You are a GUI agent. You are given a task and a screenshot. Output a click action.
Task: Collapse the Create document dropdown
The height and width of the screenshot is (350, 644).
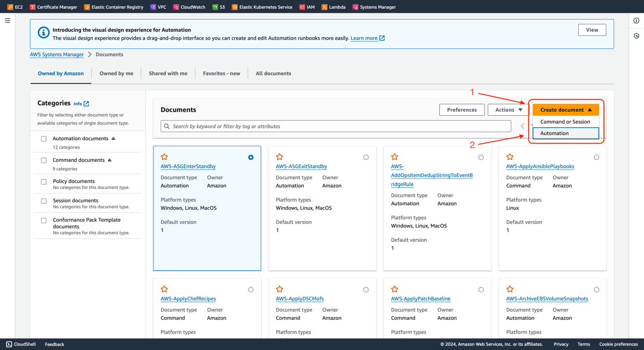(566, 110)
